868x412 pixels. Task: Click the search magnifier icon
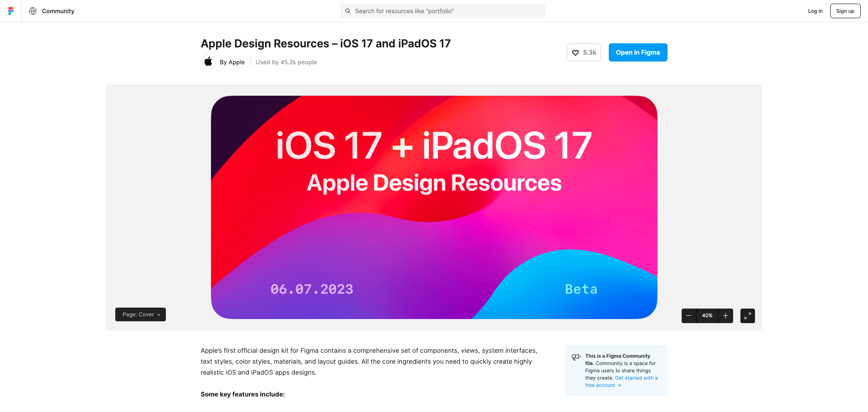[x=348, y=11]
